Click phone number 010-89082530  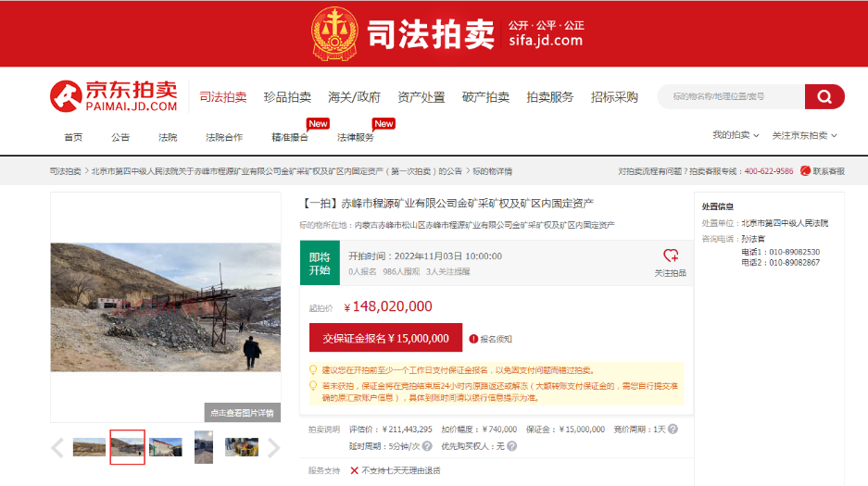click(x=795, y=252)
